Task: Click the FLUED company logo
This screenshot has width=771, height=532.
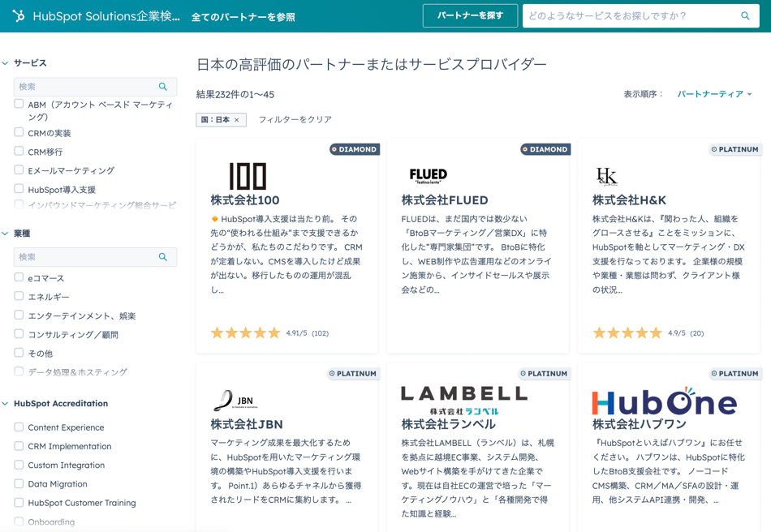Action: pyautogui.click(x=429, y=176)
